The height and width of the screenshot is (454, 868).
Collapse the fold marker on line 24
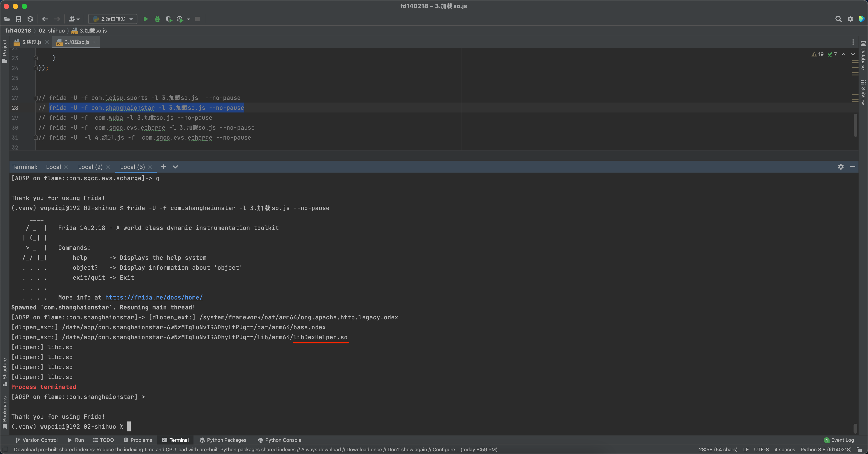(36, 68)
